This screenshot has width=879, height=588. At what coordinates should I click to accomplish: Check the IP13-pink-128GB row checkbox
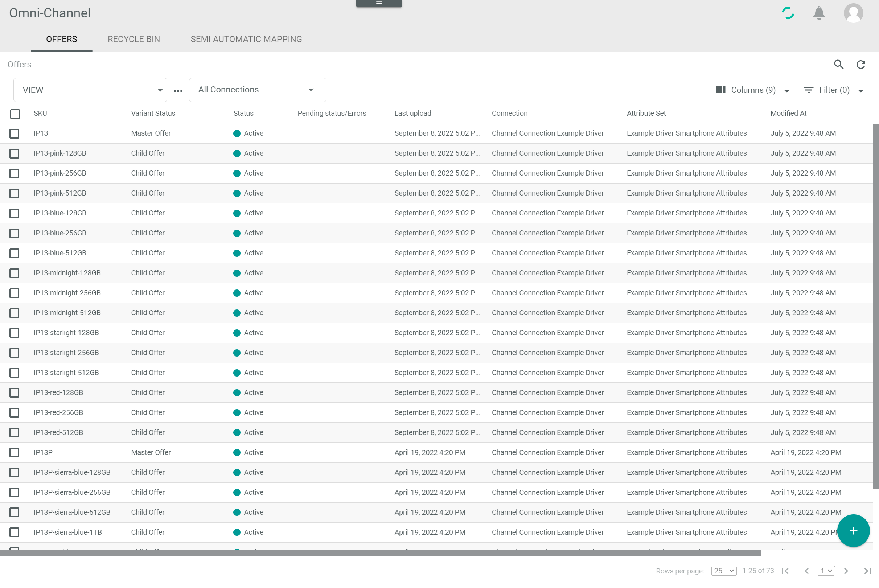point(14,153)
